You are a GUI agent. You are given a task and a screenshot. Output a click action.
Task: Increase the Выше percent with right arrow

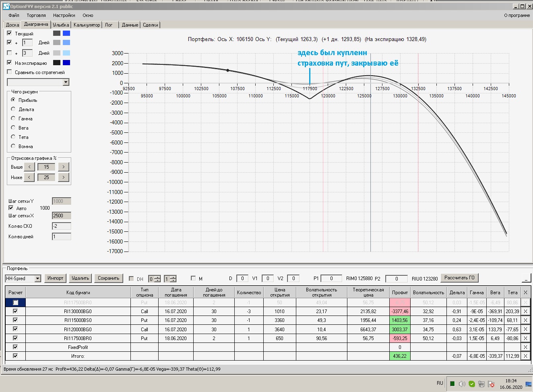pyautogui.click(x=64, y=167)
